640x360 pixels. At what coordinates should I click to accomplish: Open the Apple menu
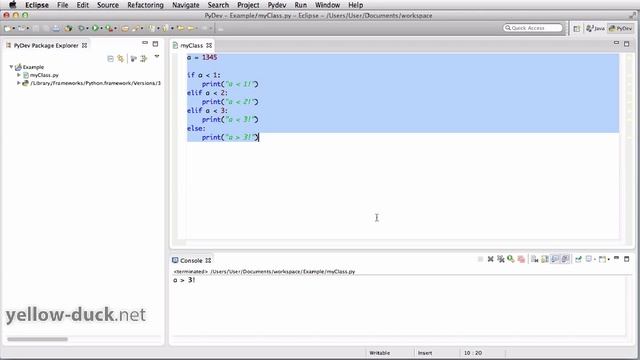point(13,5)
